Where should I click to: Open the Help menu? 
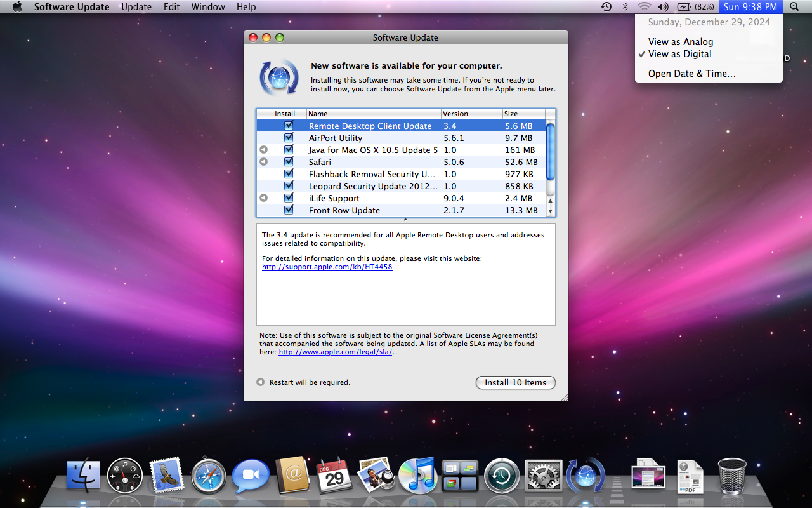coord(246,7)
